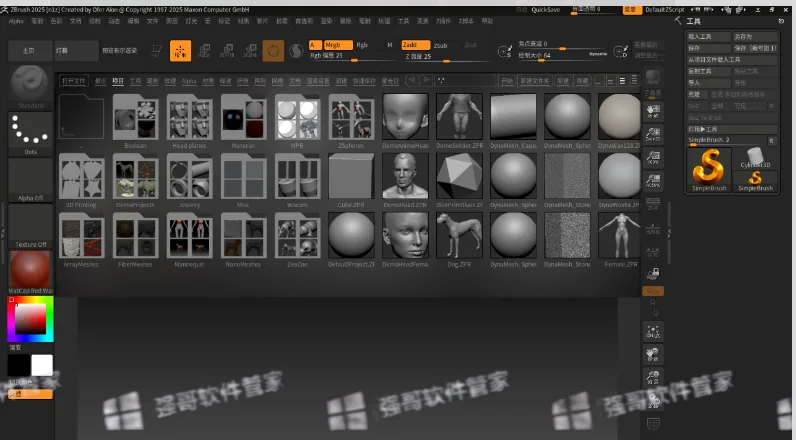The image size is (796, 440).
Task: Select the Rotate transform icon in top shelf
Action: tap(250, 51)
